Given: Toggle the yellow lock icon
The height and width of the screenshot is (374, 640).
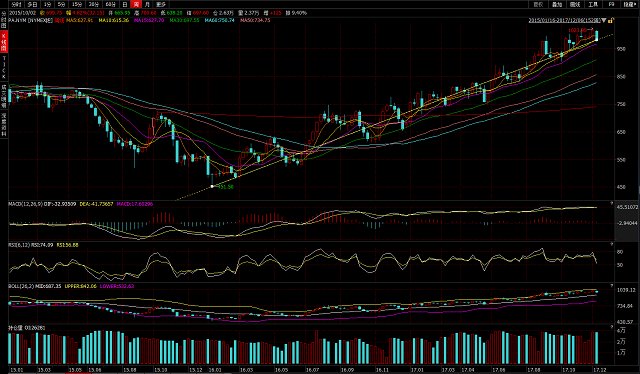Looking at the screenshot, I should (611, 20).
